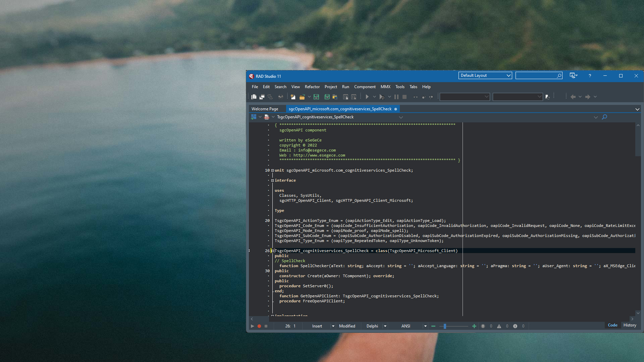
Task: Open the editor tabs list chevron
Action: (637, 109)
